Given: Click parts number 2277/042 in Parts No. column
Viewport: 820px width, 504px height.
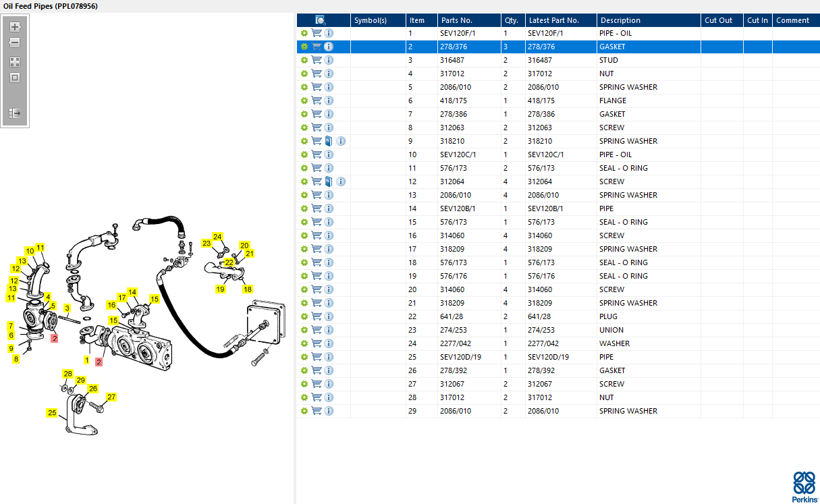Looking at the screenshot, I should [x=456, y=343].
